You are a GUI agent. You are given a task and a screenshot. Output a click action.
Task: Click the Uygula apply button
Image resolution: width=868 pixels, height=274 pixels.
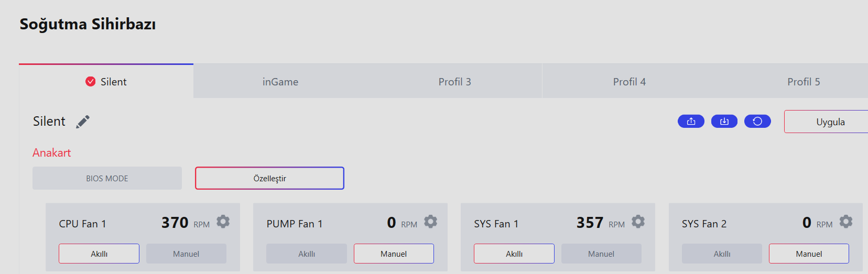point(830,122)
